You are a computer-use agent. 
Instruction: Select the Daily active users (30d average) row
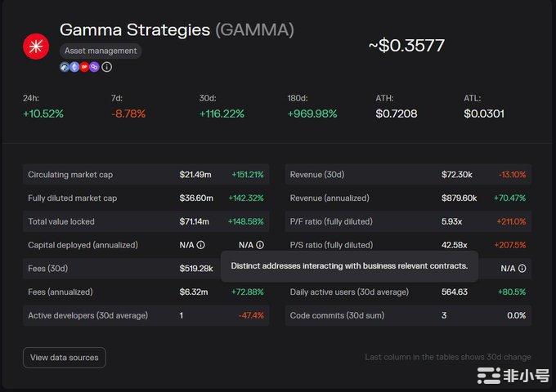tap(407, 292)
